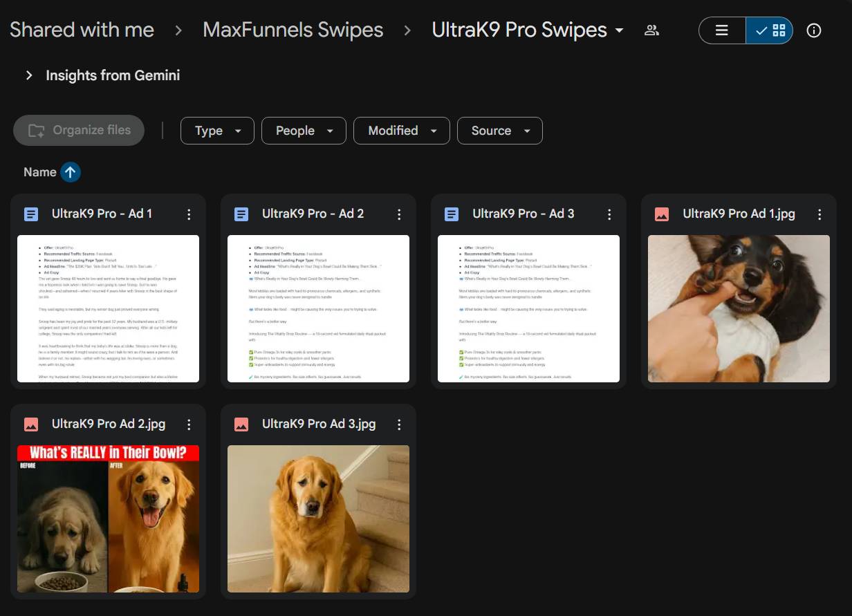852x616 pixels.
Task: Open the view details info icon
Action: point(814,30)
